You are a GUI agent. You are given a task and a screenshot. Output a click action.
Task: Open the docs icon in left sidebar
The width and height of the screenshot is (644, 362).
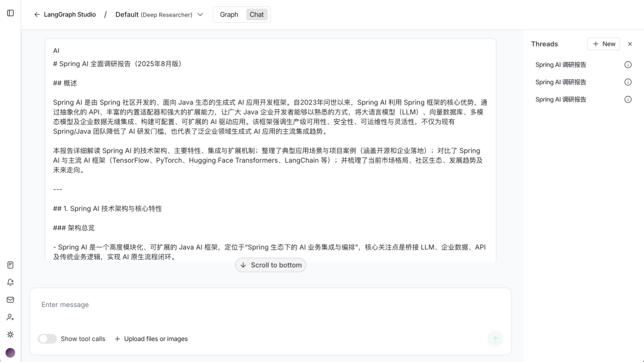[10, 265]
